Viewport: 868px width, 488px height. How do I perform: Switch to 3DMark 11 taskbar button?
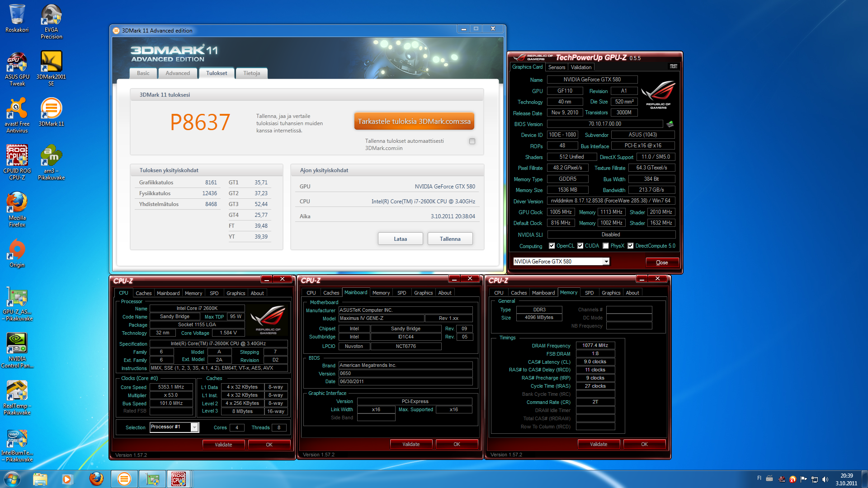(x=124, y=479)
